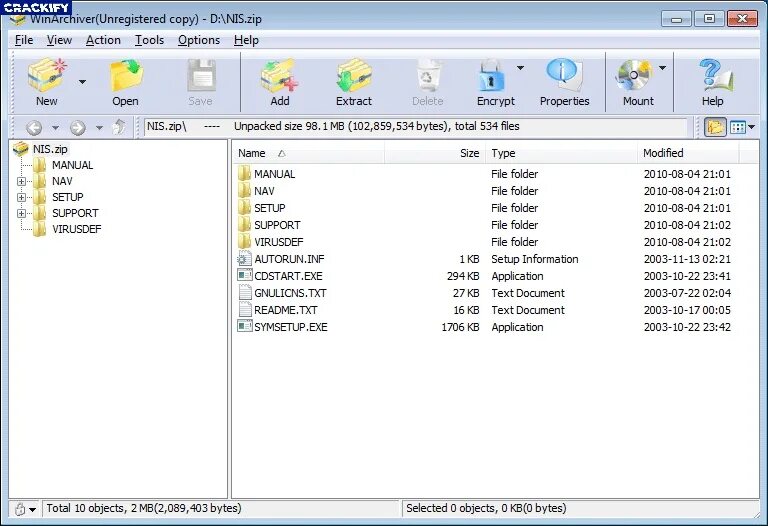Sort by the Size column header
Image resolution: width=768 pixels, height=526 pixels.
pyautogui.click(x=435, y=153)
